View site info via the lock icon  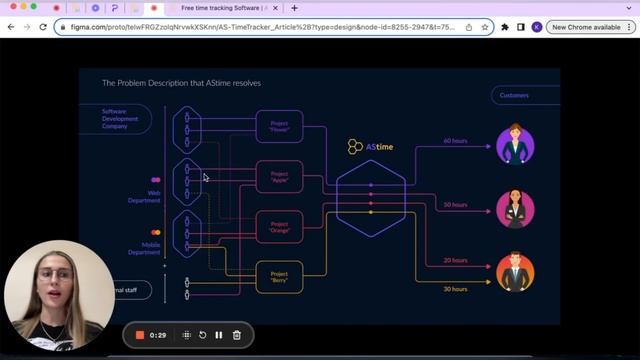(62, 27)
